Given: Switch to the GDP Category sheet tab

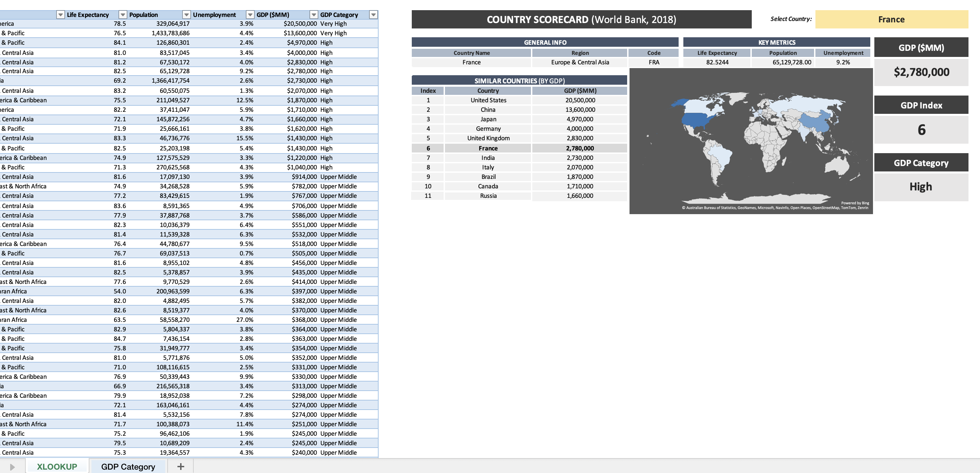Looking at the screenshot, I should 128,467.
